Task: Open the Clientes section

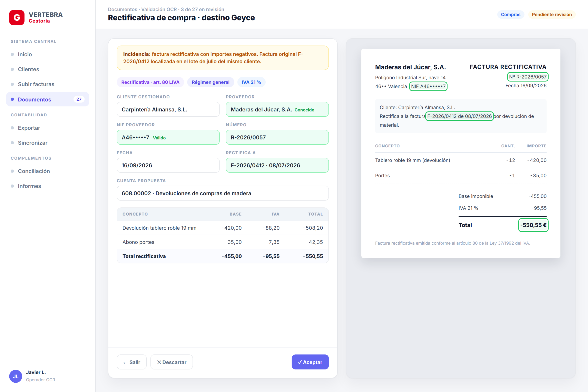Action: (x=48, y=69)
